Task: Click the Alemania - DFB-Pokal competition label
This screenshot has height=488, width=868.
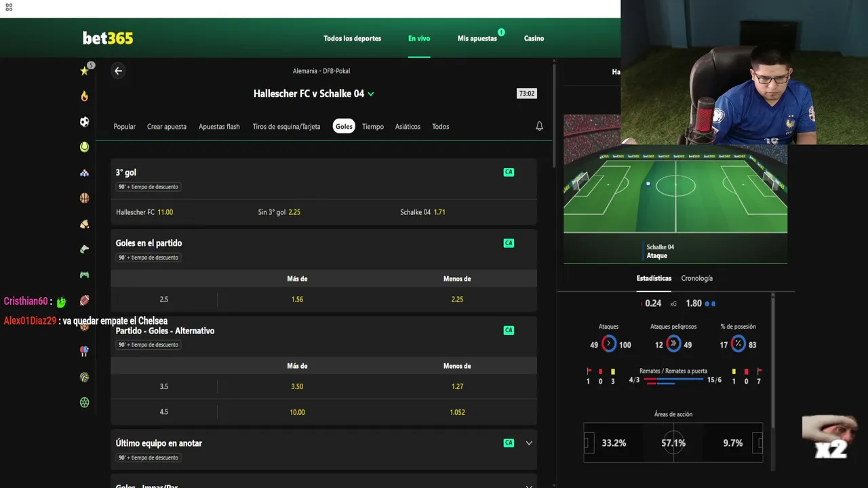Action: point(321,71)
